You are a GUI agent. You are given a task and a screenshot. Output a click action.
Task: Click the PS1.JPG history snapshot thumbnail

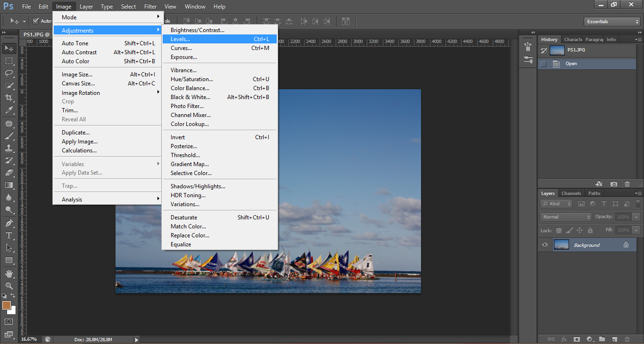coord(557,50)
